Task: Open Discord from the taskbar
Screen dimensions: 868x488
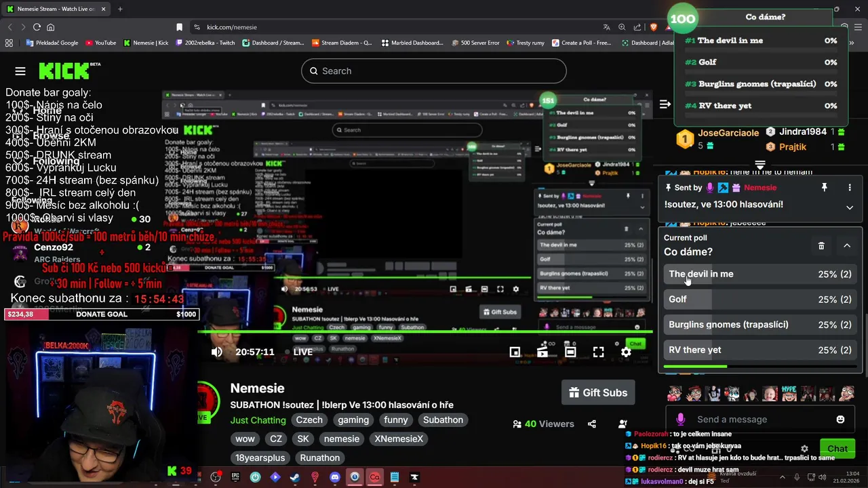Action: pyautogui.click(x=334, y=477)
